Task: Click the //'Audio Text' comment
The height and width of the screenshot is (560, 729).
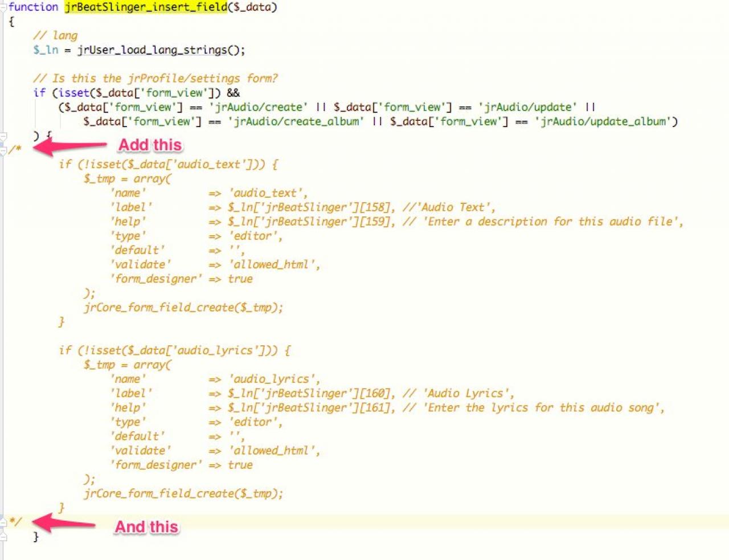Action: point(448,207)
